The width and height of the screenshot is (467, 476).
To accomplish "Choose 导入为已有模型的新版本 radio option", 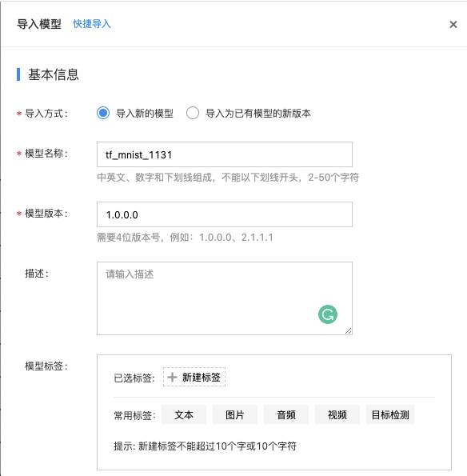I will 193,113.
